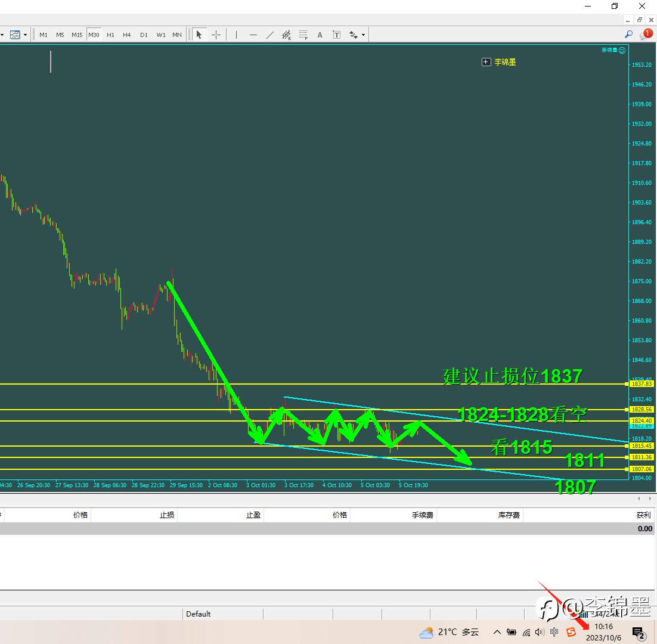Image resolution: width=657 pixels, height=644 pixels.
Task: Select the trendline drawing tool
Action: pos(270,35)
